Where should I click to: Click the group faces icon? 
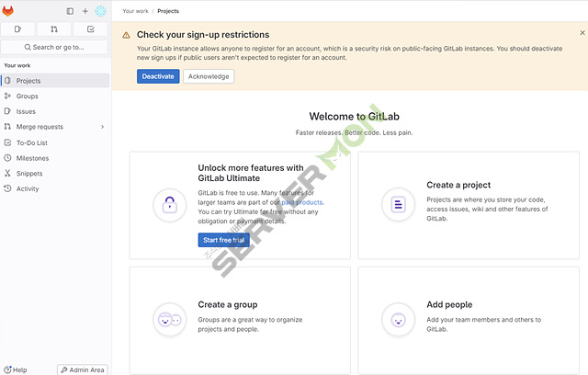tap(169, 320)
